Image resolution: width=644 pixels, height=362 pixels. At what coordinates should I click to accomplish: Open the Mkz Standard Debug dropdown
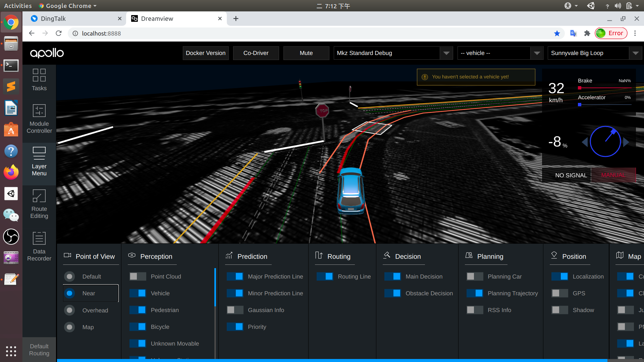tap(446, 53)
